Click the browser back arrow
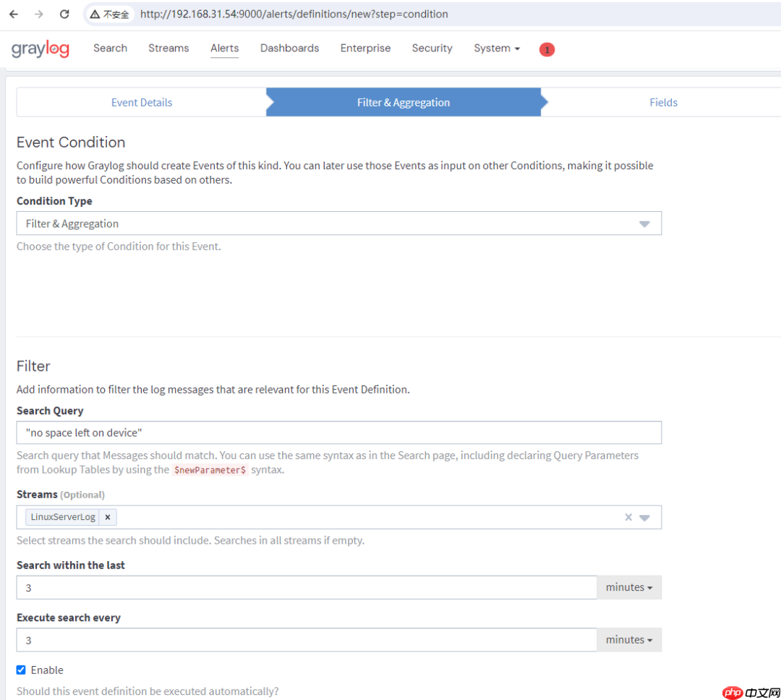 point(14,14)
